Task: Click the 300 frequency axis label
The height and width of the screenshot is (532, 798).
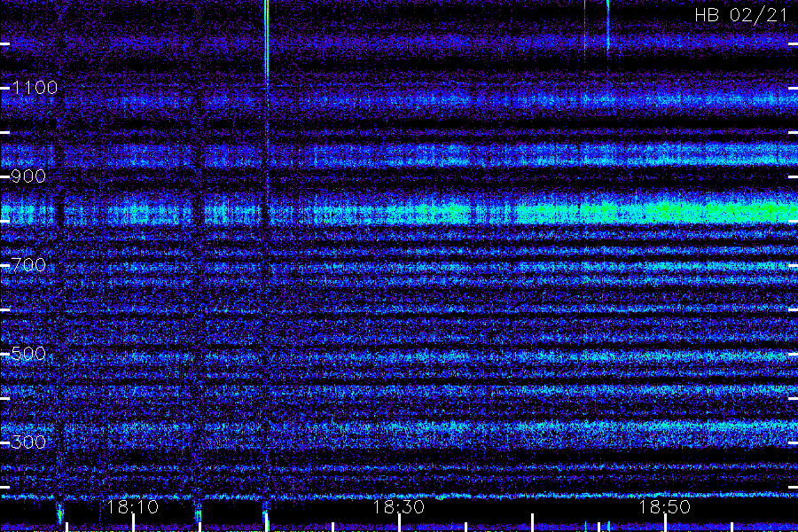Action: [28, 442]
